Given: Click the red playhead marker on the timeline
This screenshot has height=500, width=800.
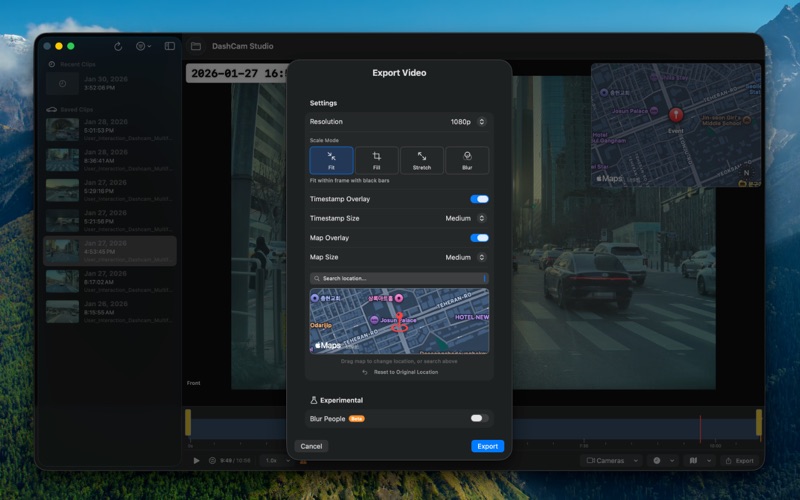Looking at the screenshot, I should coord(701,429).
